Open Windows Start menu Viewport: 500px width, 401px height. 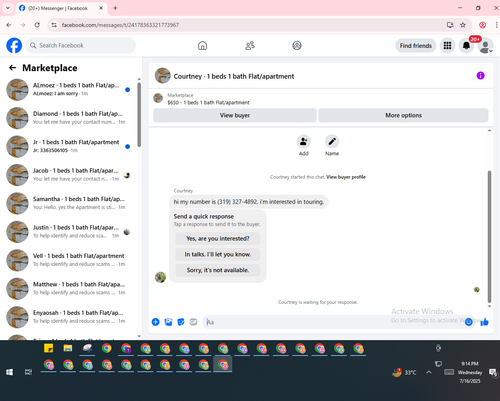(x=9, y=372)
